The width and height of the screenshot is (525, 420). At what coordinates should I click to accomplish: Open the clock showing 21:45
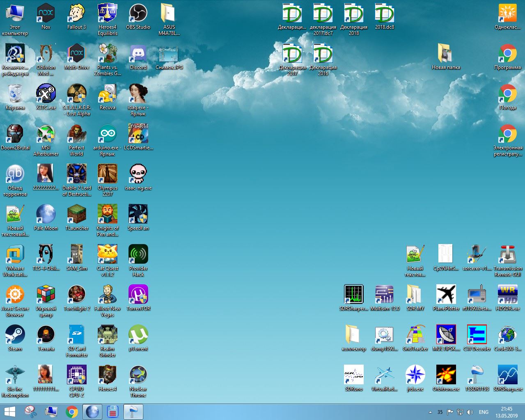point(507,412)
